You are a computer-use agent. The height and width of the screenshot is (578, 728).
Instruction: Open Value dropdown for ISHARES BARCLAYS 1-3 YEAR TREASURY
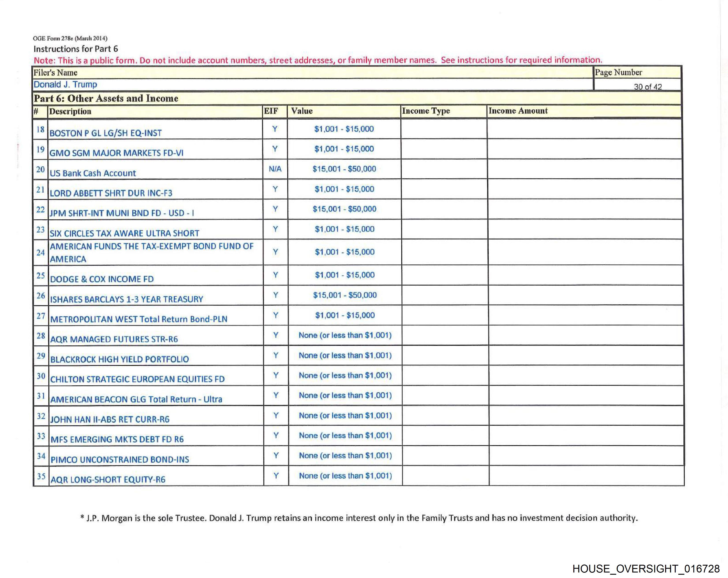pos(344,295)
